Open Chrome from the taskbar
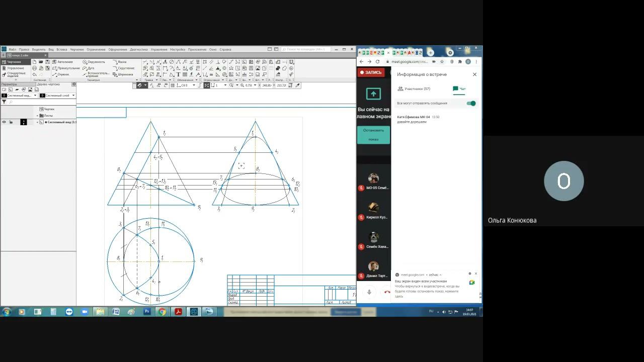This screenshot has width=644, height=362. coord(163,312)
